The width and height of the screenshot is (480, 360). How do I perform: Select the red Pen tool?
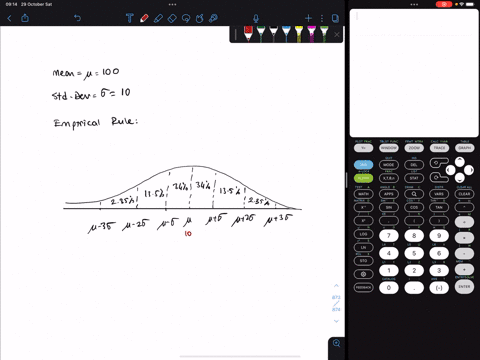(x=144, y=18)
